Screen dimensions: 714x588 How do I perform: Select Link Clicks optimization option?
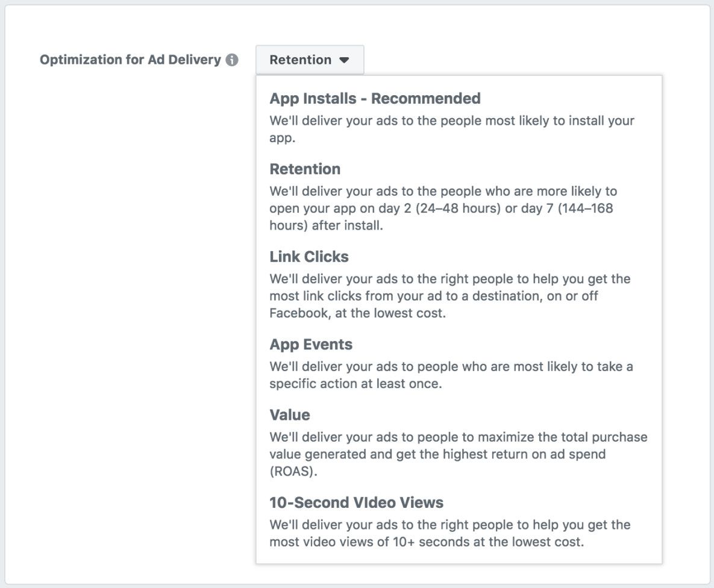coord(309,257)
